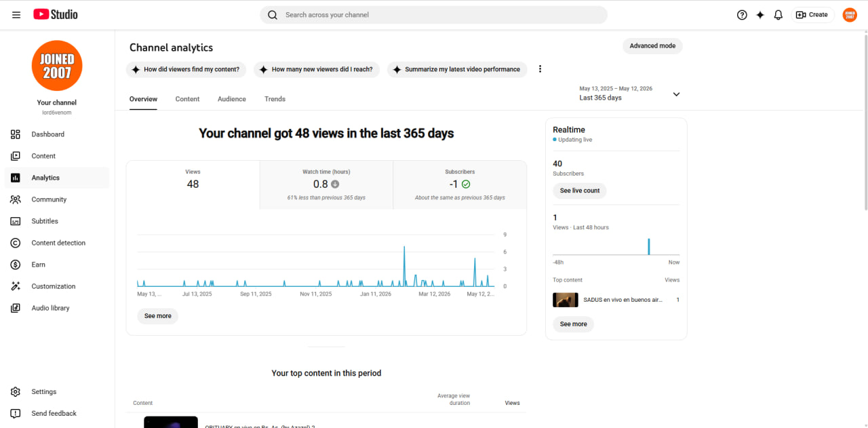Viewport: 868px width, 428px height.
Task: Expand the date range dropdown arrow
Action: point(676,94)
